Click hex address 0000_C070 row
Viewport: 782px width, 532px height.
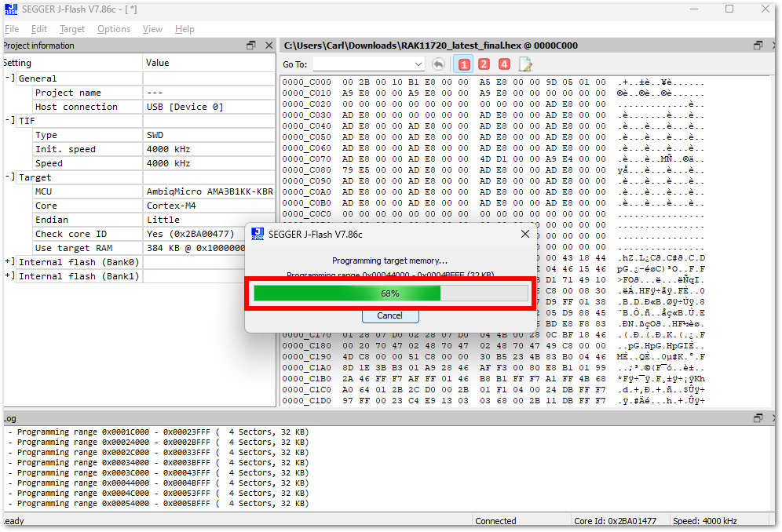click(493, 159)
